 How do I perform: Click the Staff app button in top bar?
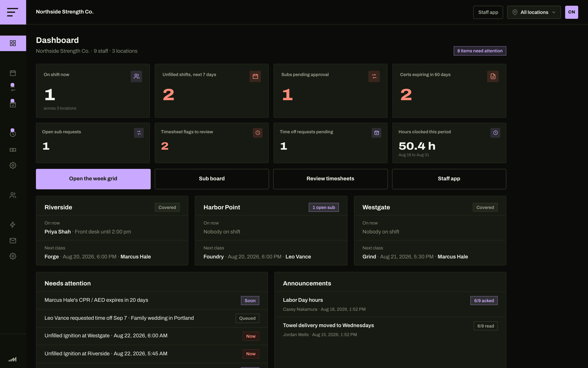coord(488,12)
